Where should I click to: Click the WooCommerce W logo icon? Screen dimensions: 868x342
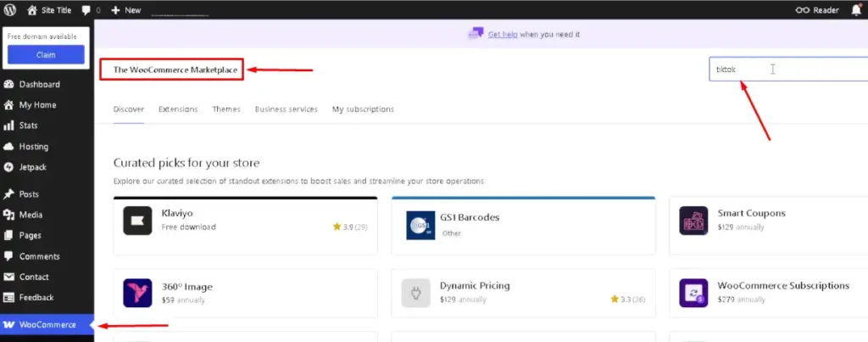click(x=8, y=324)
